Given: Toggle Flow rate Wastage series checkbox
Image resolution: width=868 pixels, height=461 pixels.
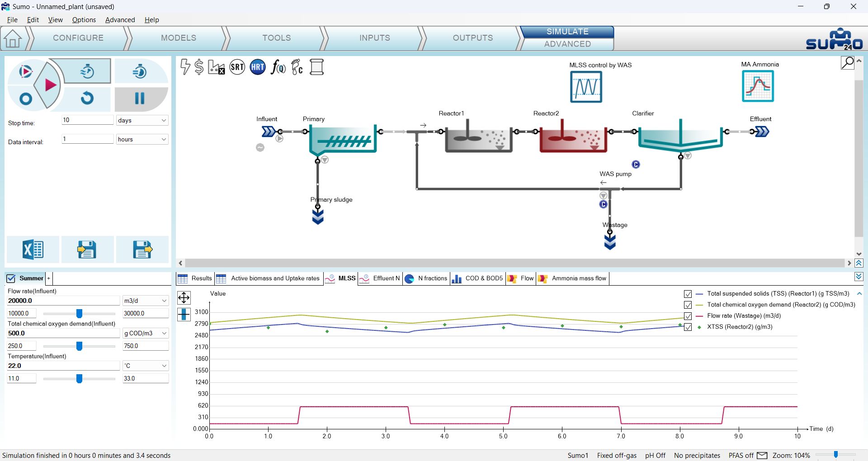Looking at the screenshot, I should pos(688,316).
